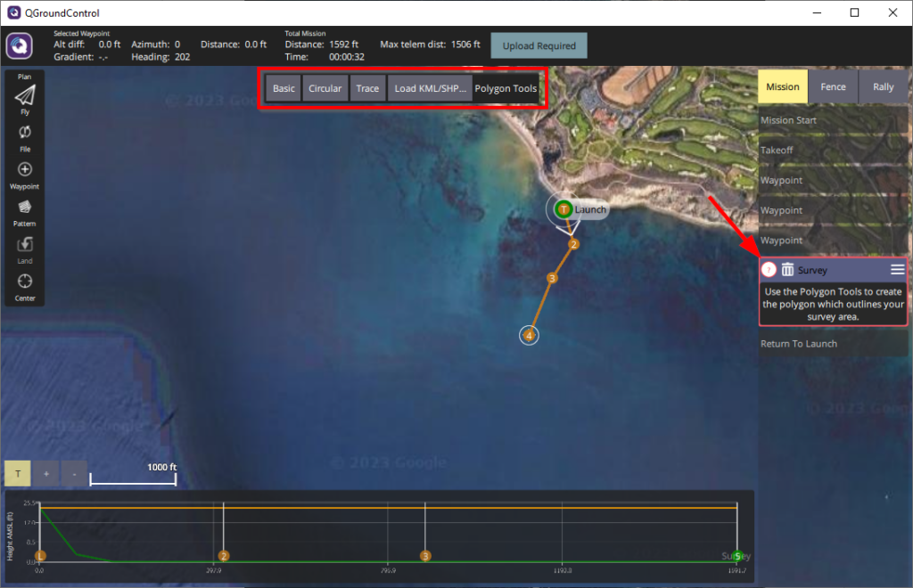Expand Return To Launch mission item
913x588 pixels.
(832, 344)
